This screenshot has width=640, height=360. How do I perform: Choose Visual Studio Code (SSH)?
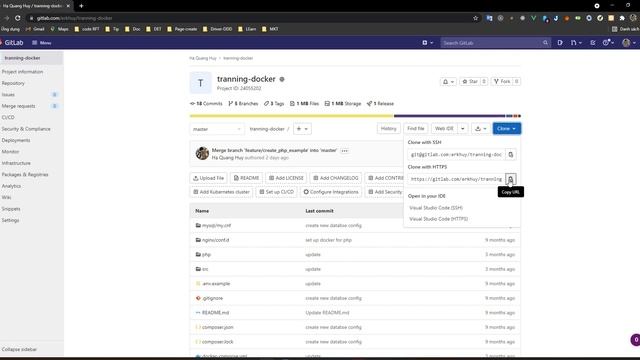click(x=436, y=208)
